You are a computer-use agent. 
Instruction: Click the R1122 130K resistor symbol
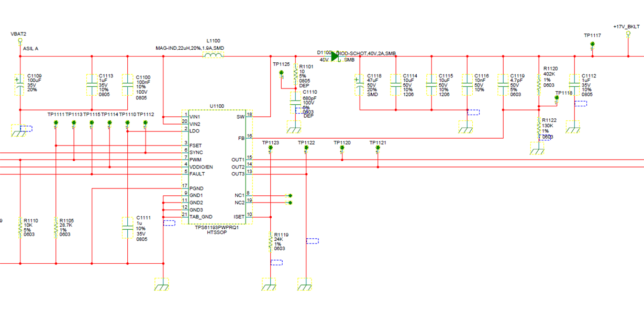[539, 128]
